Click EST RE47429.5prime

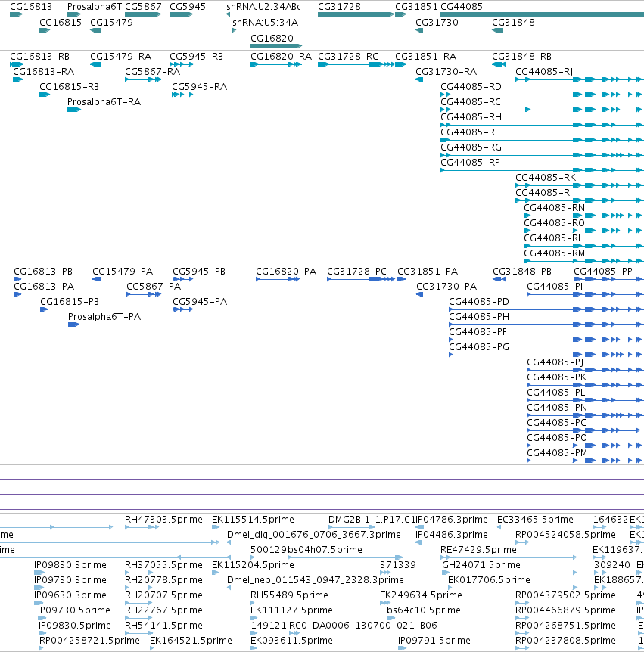(x=478, y=550)
